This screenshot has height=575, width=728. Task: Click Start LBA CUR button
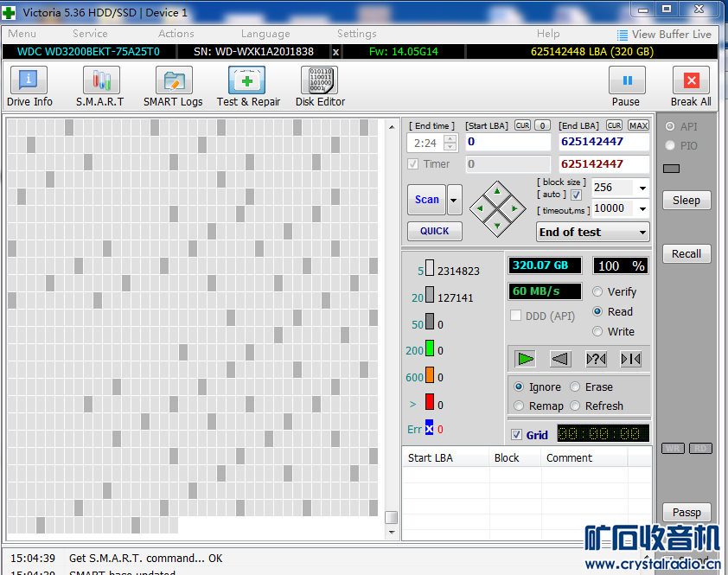(x=523, y=125)
